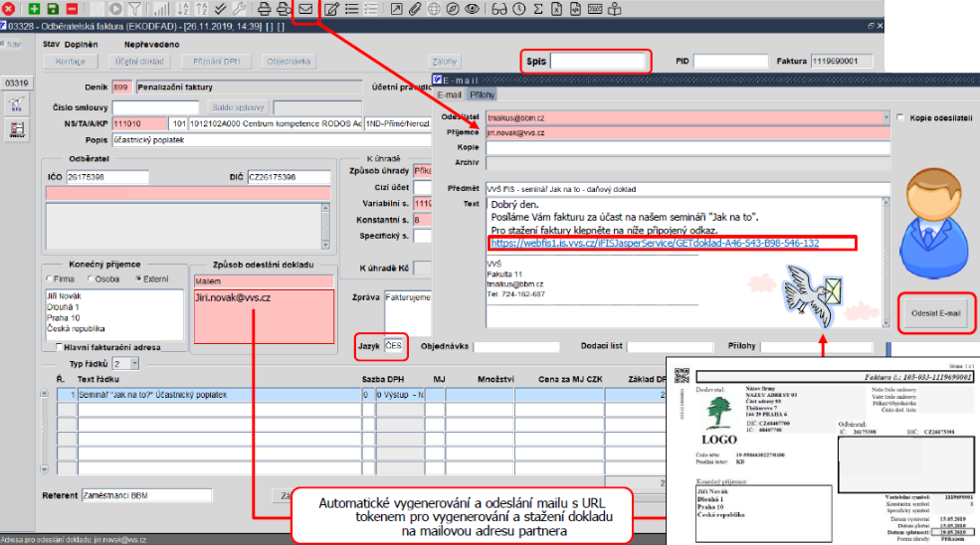Select the Firma radio button
The height and width of the screenshot is (545, 980).
point(49,278)
